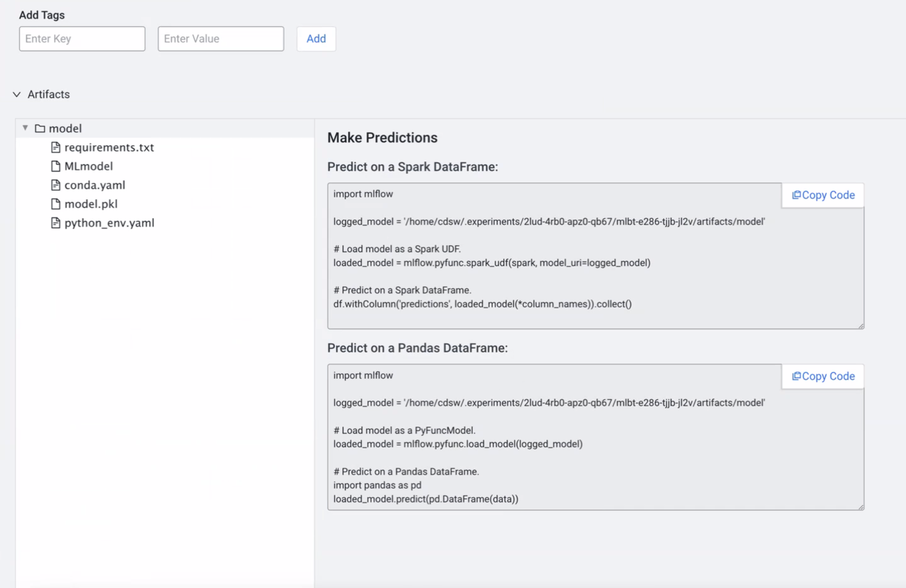Collapse the model folder tree arrow

pos(25,128)
